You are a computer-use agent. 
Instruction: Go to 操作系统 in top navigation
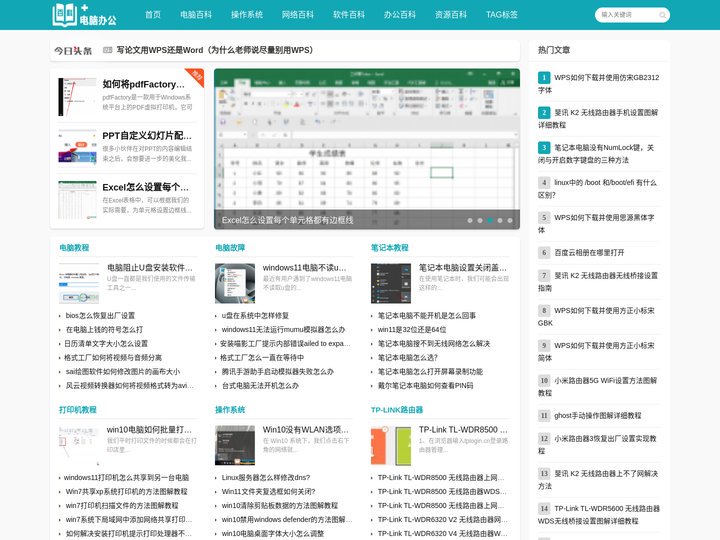tap(247, 15)
